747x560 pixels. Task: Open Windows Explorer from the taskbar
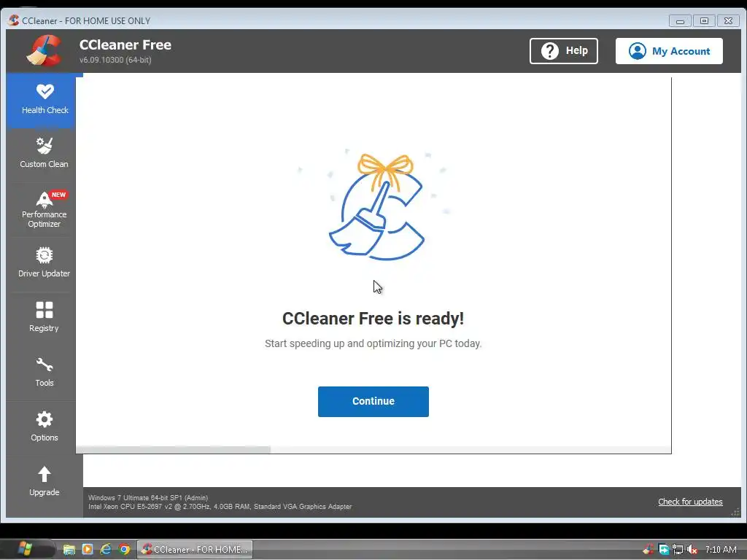pos(69,550)
